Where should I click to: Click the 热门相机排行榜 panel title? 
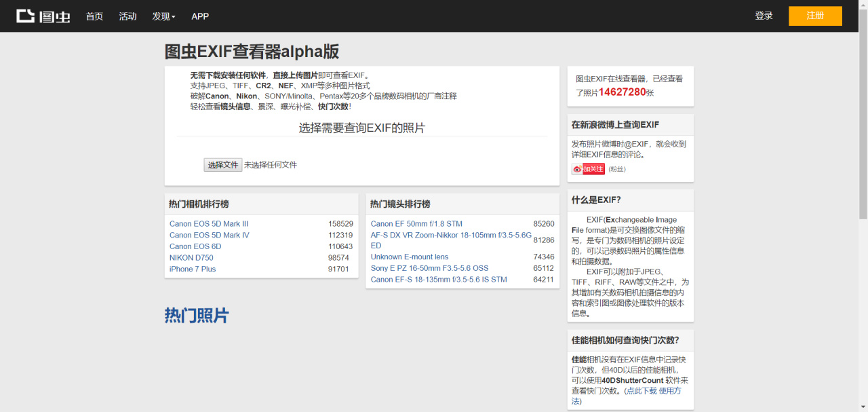click(x=199, y=204)
